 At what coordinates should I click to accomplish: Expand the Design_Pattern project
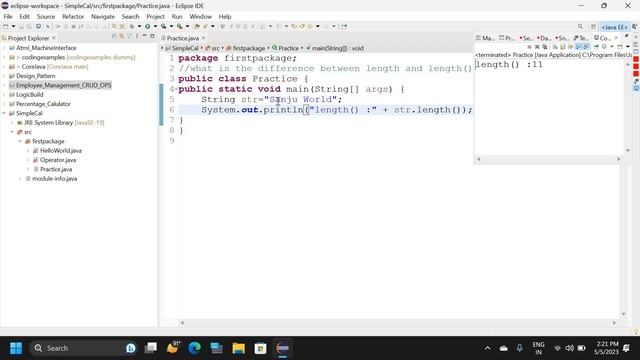coord(4,76)
